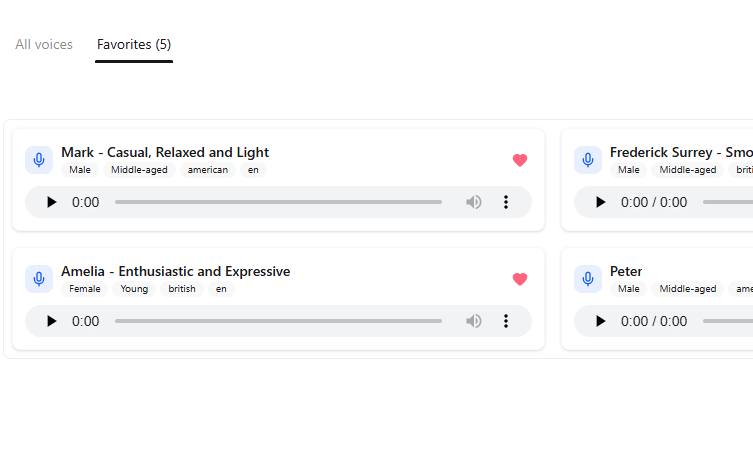
Task: Open more options on Mark's audio player
Action: (506, 202)
